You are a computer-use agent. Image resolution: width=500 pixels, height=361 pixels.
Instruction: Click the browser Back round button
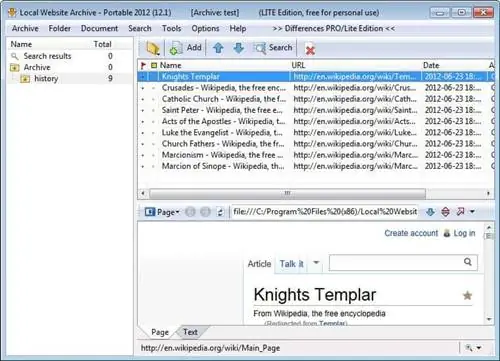(x=190, y=212)
